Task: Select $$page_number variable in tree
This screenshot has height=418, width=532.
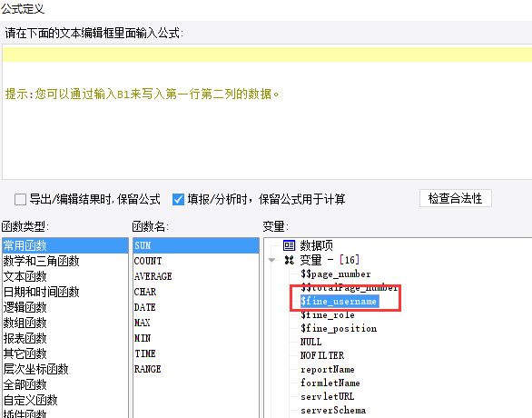Action: coord(335,274)
